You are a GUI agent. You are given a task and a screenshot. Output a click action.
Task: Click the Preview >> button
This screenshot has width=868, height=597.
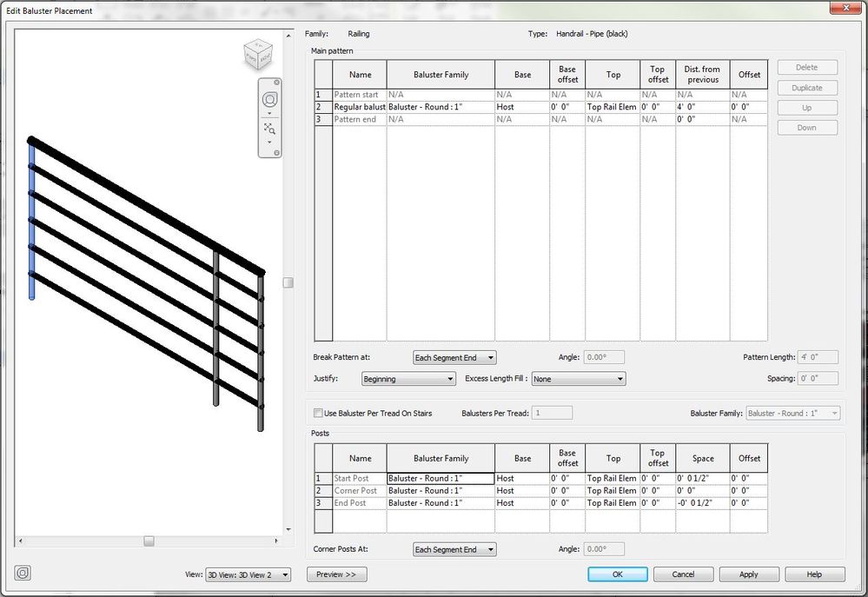(x=336, y=574)
